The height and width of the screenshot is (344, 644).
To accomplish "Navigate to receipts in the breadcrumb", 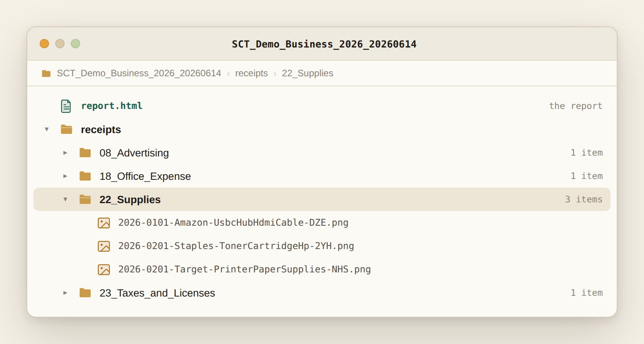I will pos(252,73).
